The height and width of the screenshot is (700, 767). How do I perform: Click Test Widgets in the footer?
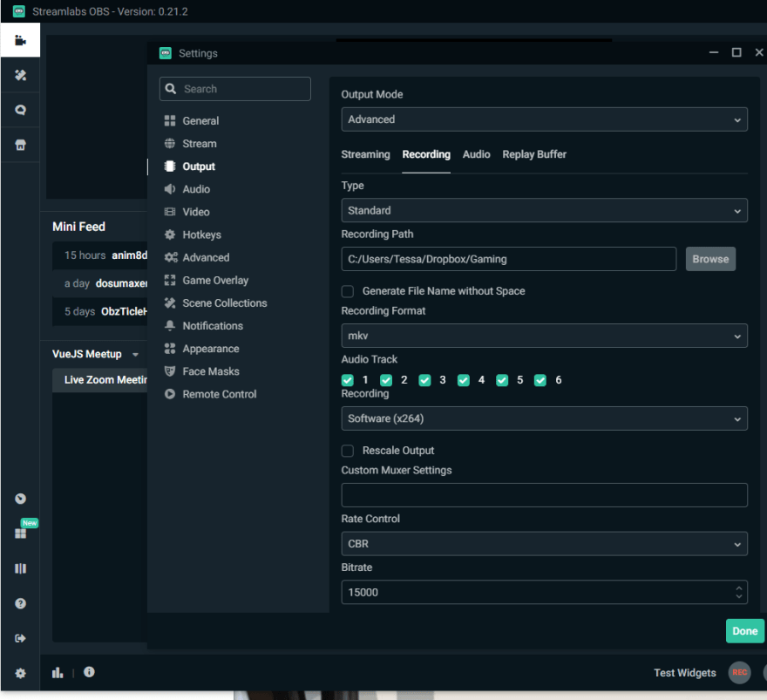[x=684, y=673]
